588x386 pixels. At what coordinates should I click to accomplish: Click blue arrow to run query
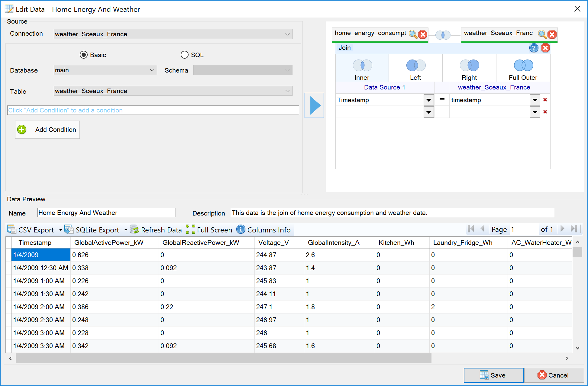[x=314, y=105]
